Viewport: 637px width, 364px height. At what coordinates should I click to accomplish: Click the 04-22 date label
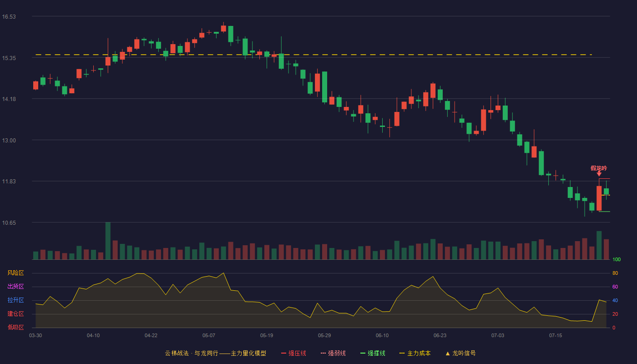click(151, 335)
